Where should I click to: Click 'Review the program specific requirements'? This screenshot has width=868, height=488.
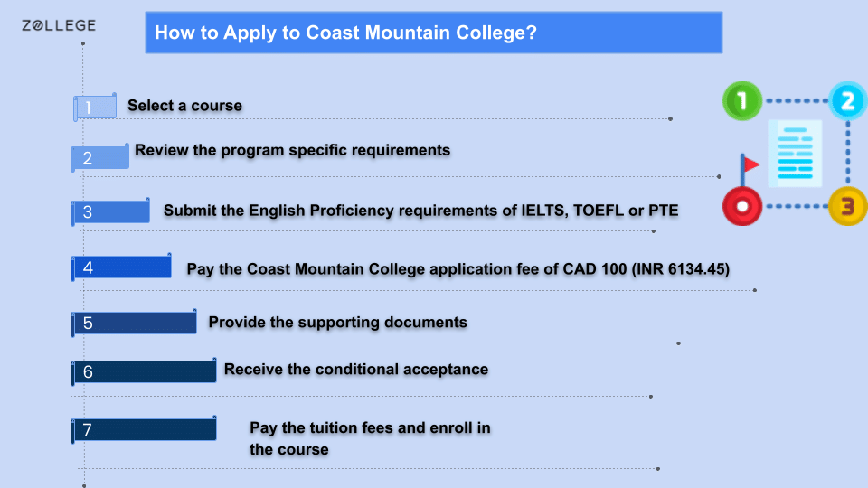click(x=292, y=151)
